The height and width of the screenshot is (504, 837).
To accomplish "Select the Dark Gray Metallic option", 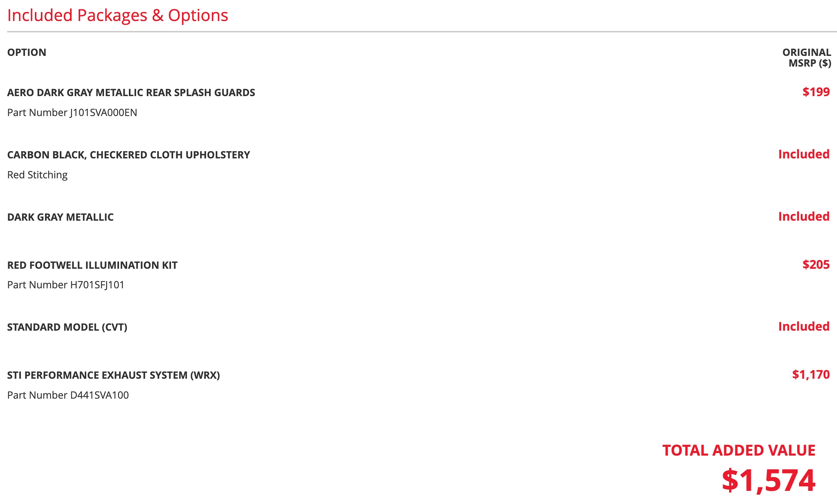I will click(x=61, y=217).
